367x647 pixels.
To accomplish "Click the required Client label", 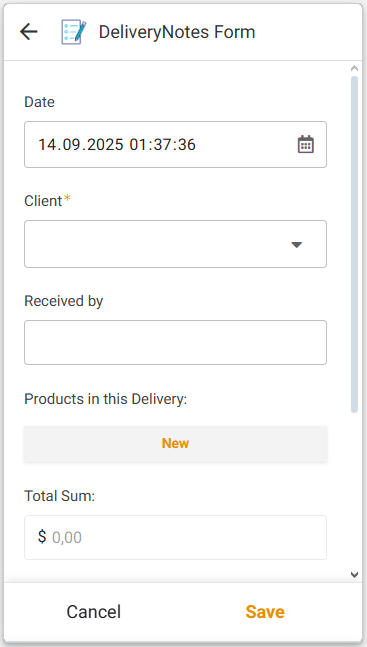I will (x=47, y=201).
